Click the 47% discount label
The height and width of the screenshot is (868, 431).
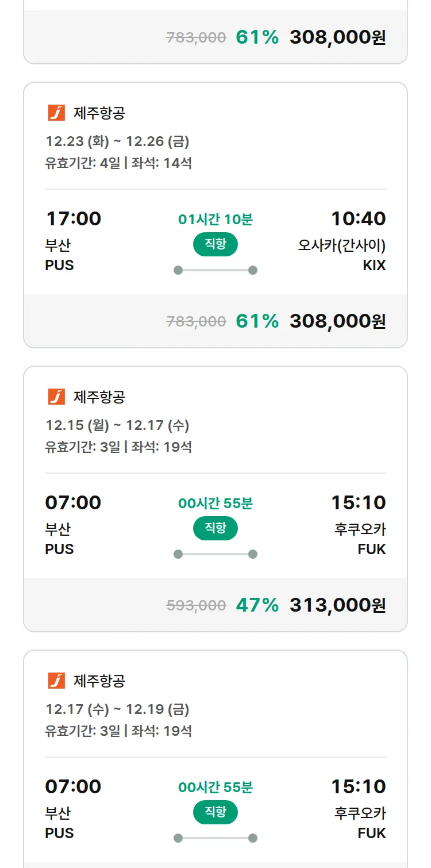coord(257,605)
